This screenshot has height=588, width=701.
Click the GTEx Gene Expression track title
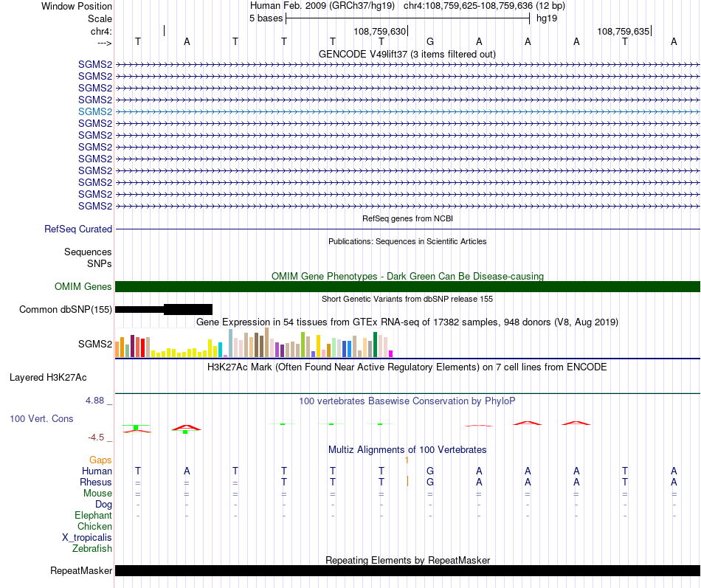coord(407,322)
